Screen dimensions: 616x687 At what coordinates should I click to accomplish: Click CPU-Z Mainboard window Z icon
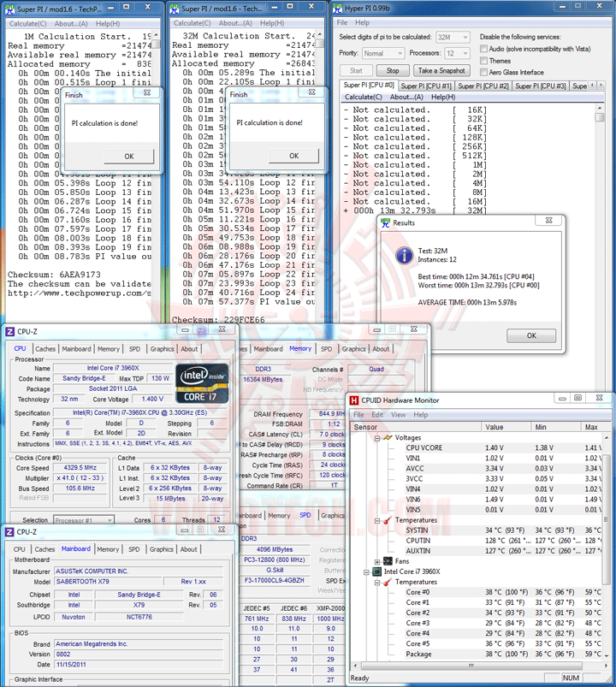tap(9, 532)
